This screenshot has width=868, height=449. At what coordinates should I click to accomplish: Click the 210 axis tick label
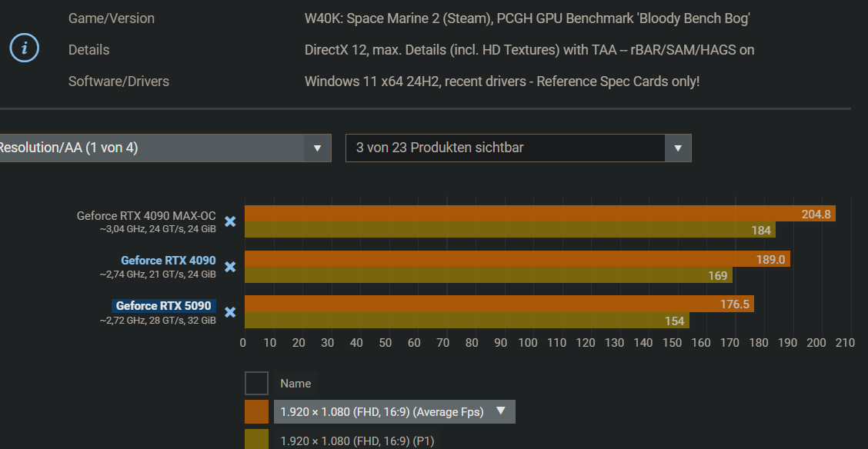click(x=845, y=343)
